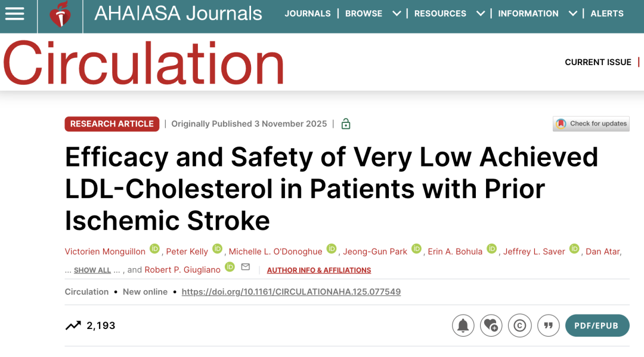Open the article alerts bell icon

463,325
